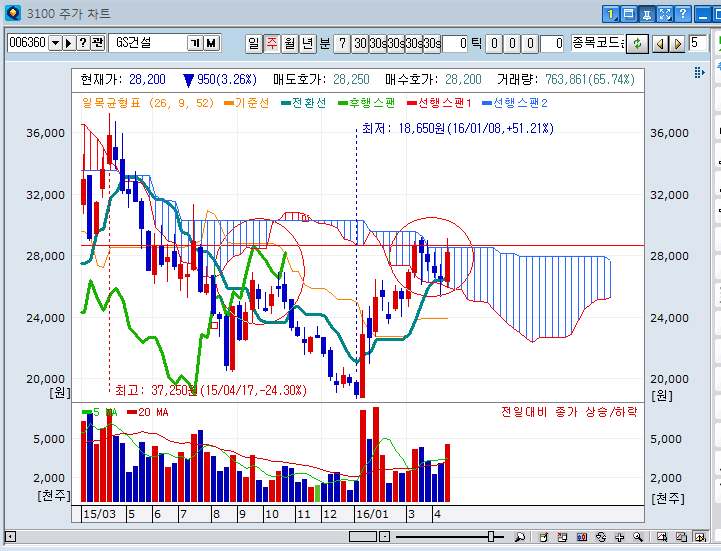Viewport: 721px width, 551px height.
Task: Click the yellow right arrow navigation icon
Action: (676, 43)
